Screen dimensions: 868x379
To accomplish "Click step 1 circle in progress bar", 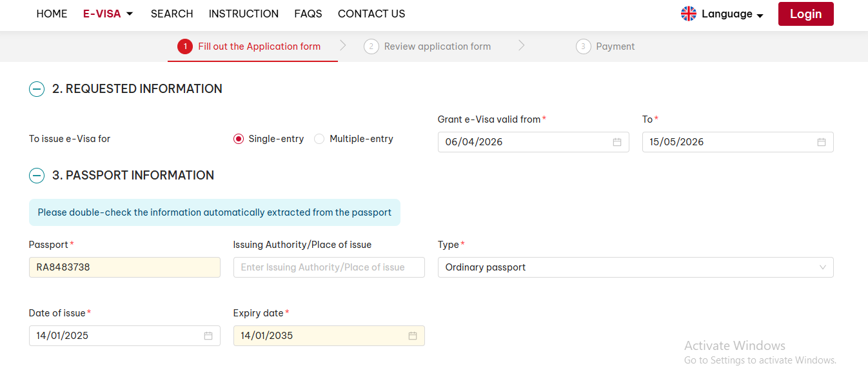I will tap(185, 46).
